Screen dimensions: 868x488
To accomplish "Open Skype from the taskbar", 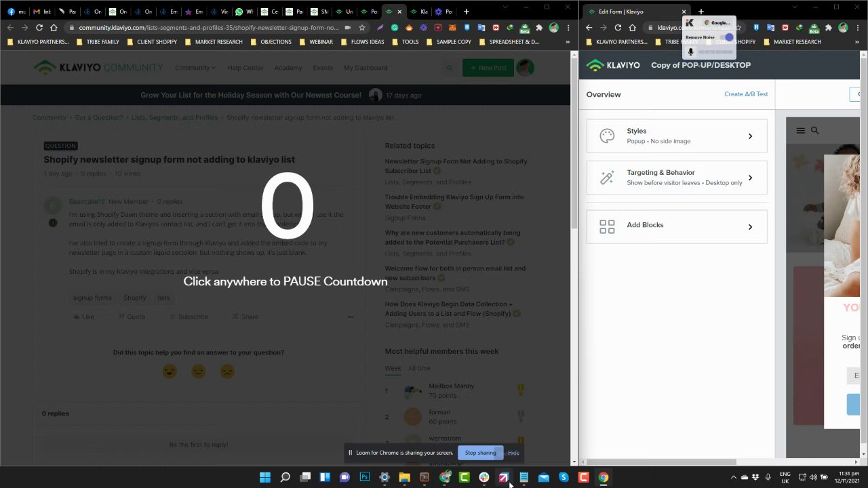I will (x=564, y=477).
